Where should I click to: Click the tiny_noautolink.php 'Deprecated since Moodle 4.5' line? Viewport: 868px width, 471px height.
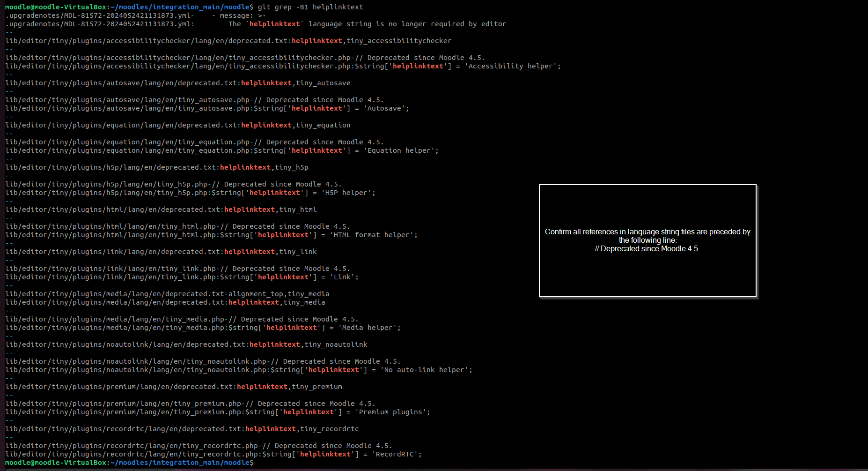[203, 361]
